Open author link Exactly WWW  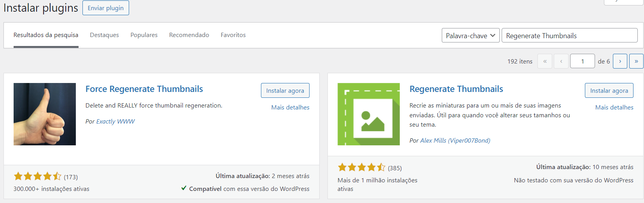point(115,122)
